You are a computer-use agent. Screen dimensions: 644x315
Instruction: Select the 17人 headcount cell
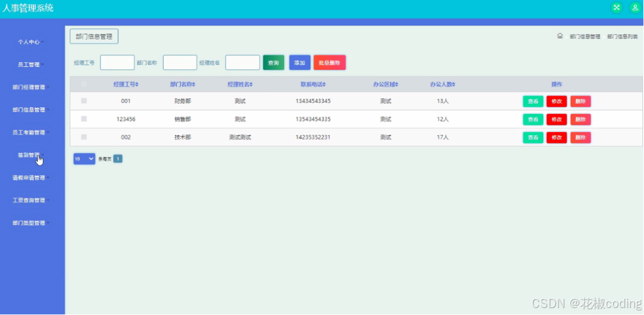pyautogui.click(x=443, y=137)
